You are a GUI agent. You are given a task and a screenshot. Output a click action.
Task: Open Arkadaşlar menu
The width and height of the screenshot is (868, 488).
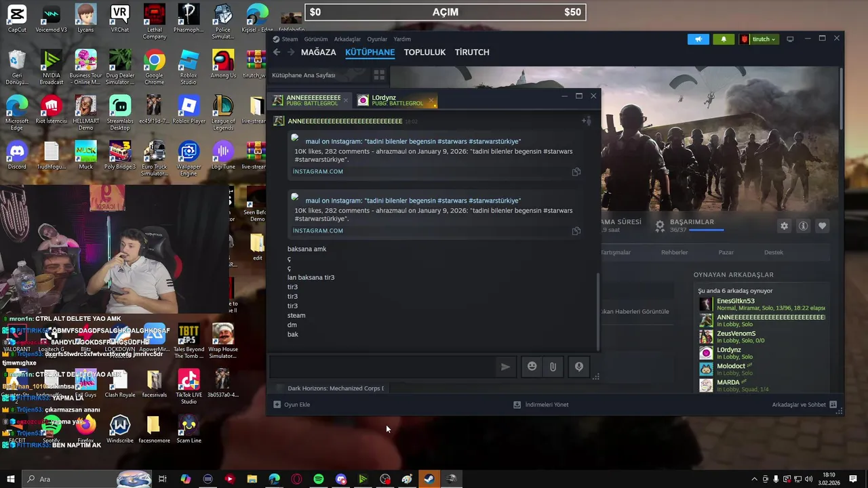(348, 39)
